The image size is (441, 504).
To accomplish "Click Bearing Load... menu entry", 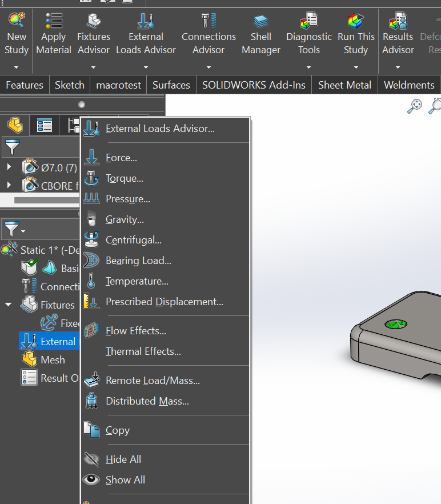I will [138, 261].
